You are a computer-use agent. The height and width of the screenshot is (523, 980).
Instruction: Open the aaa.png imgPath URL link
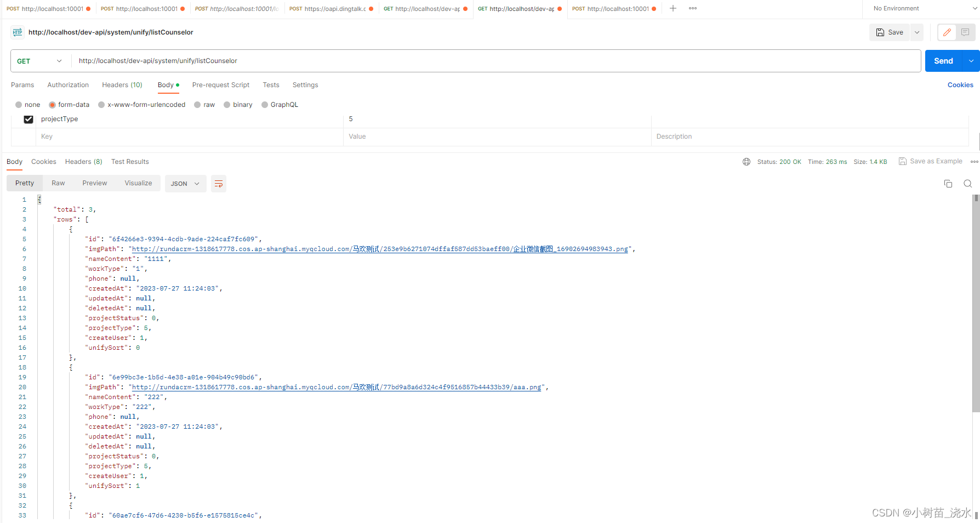point(337,387)
